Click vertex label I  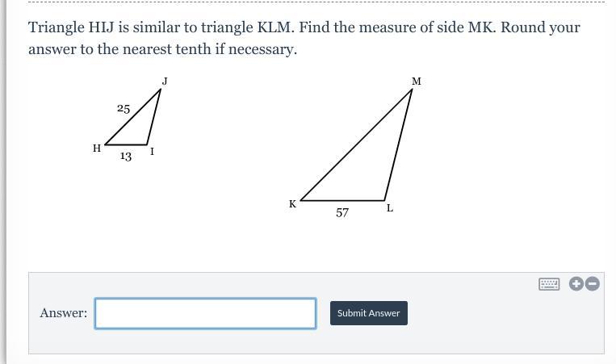point(152,151)
